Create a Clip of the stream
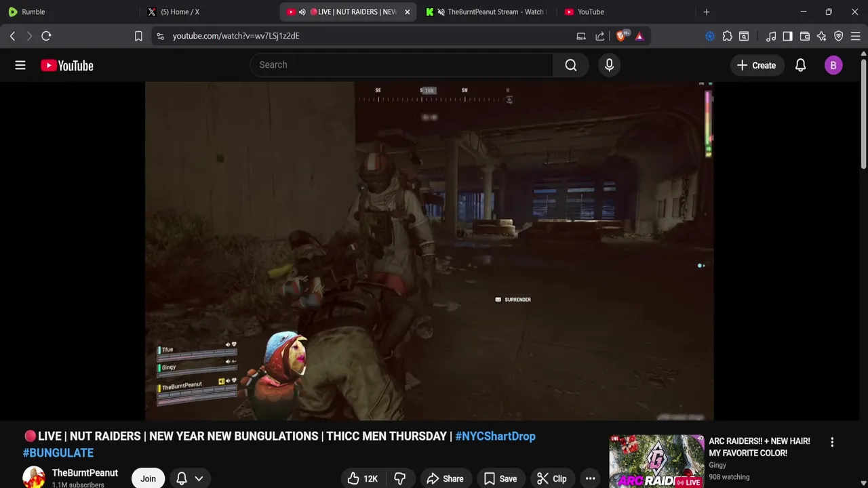868x488 pixels. tap(551, 479)
